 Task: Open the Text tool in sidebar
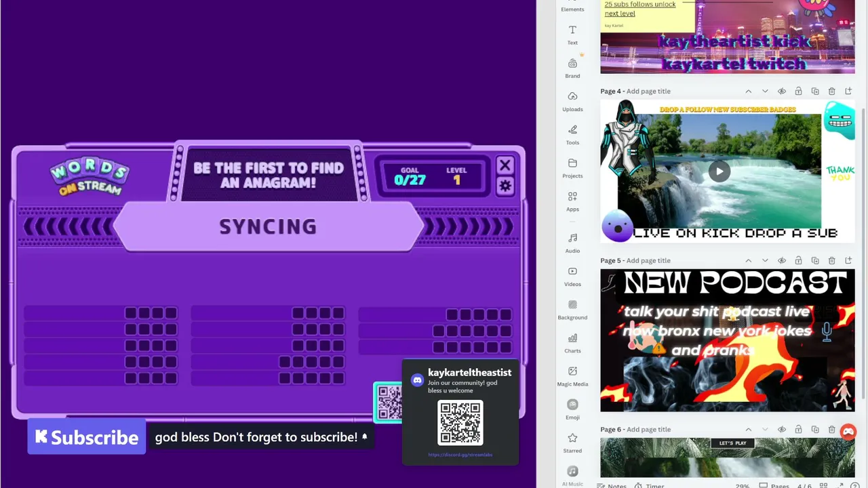572,35
